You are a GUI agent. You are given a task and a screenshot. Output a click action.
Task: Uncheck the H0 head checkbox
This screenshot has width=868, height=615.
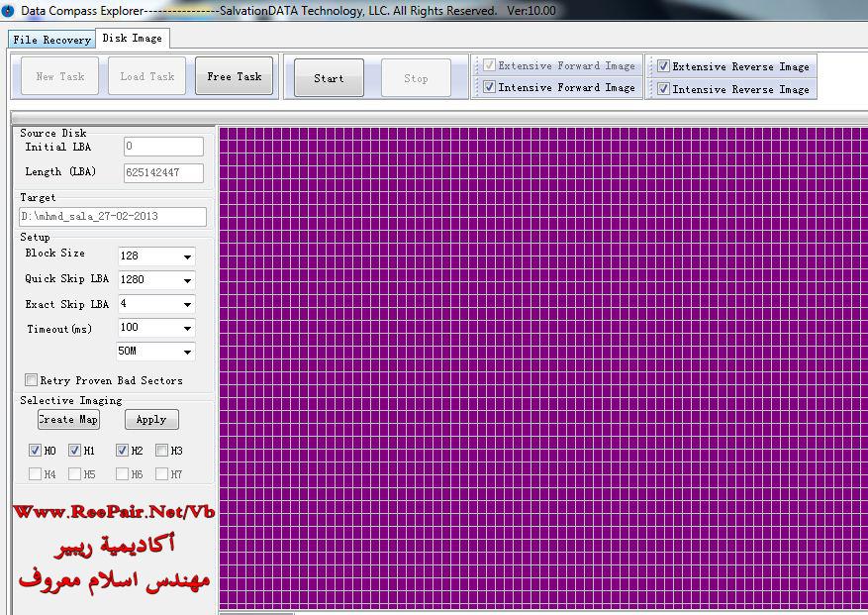(36, 451)
